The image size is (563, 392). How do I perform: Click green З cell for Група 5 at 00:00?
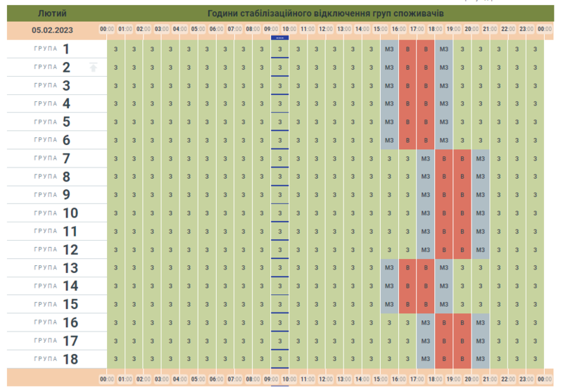115,122
